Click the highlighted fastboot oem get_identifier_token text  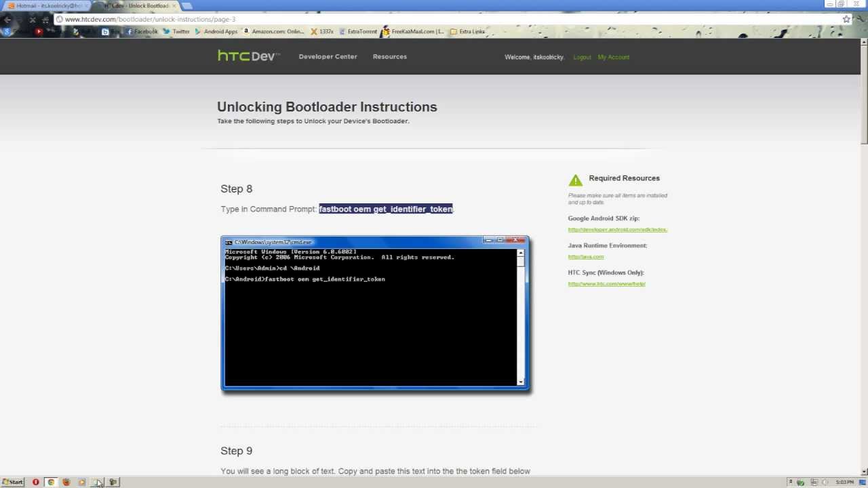386,209
